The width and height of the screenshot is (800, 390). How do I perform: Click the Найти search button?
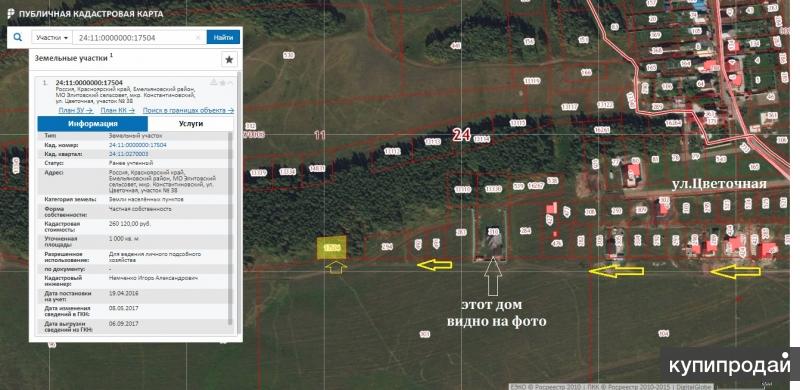pos(223,37)
